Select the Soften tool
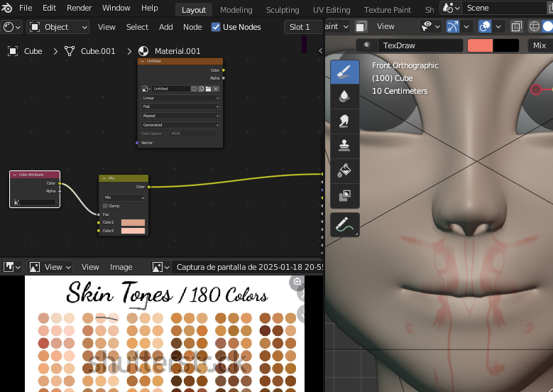Viewport: 553px width, 392px height. coord(344,97)
